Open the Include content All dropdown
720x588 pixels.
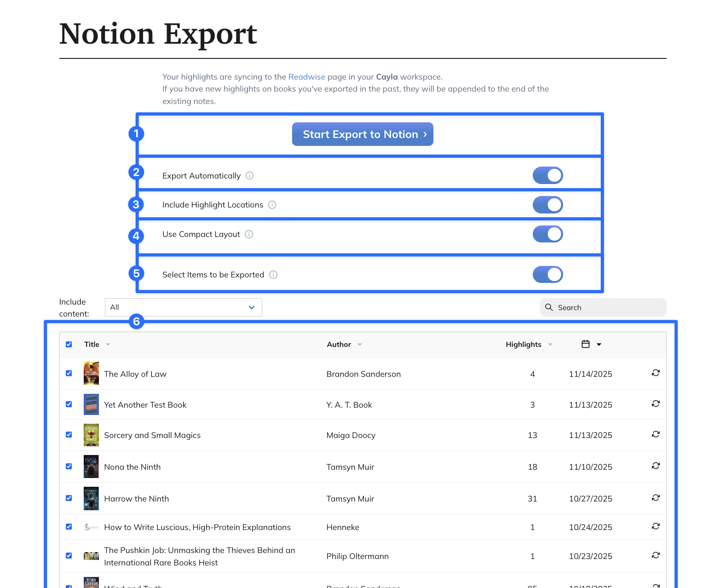(183, 307)
